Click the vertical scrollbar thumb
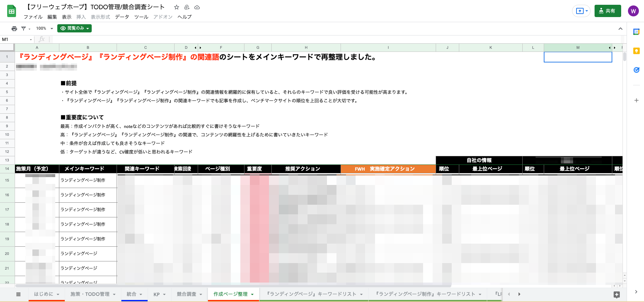Viewport: 644px width, 302px height. point(625,57)
